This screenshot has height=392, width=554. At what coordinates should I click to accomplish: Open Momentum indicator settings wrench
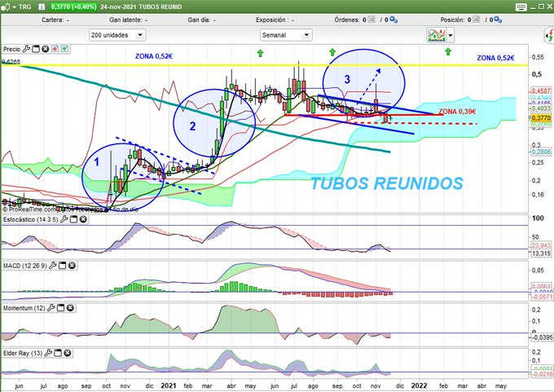click(x=51, y=307)
